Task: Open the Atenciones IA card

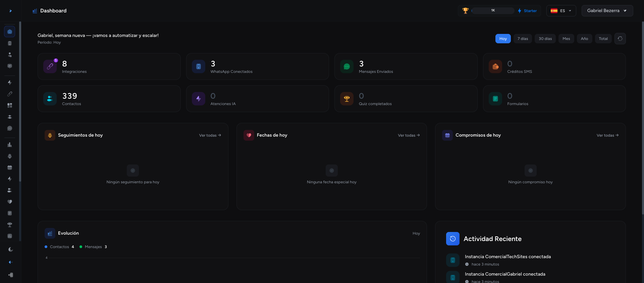Action: (x=257, y=99)
